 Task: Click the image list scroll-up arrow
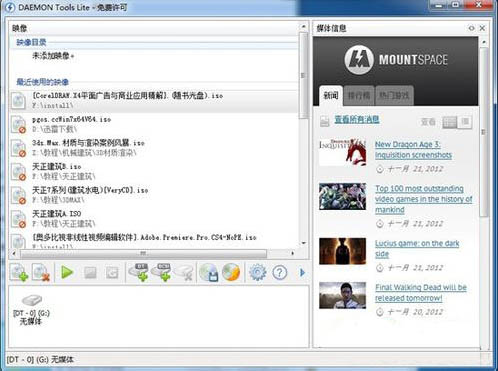click(303, 26)
